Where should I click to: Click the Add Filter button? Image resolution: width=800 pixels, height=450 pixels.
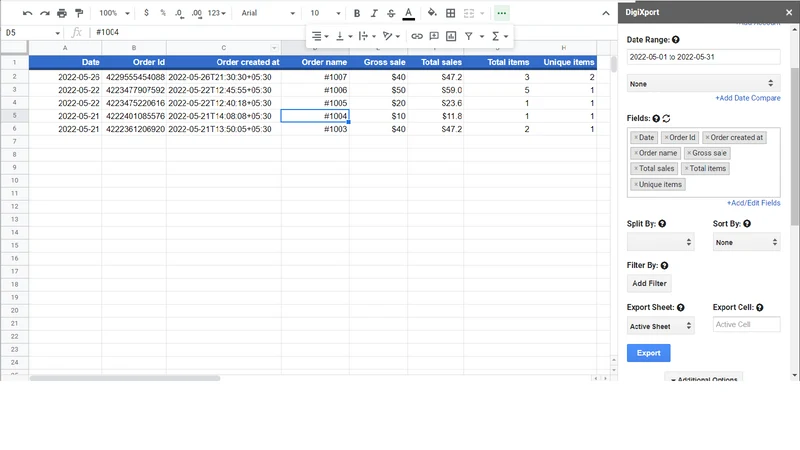[649, 284]
